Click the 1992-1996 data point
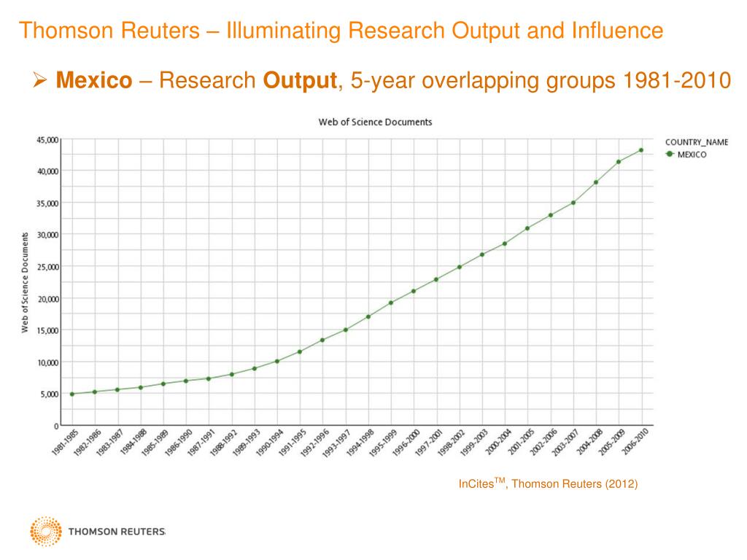 [x=322, y=340]
